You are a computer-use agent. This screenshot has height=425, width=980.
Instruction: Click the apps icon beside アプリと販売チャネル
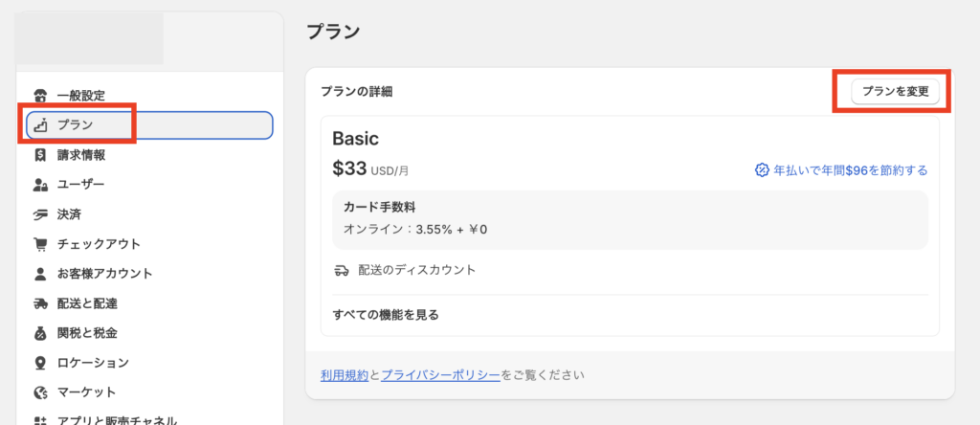pyautogui.click(x=40, y=419)
